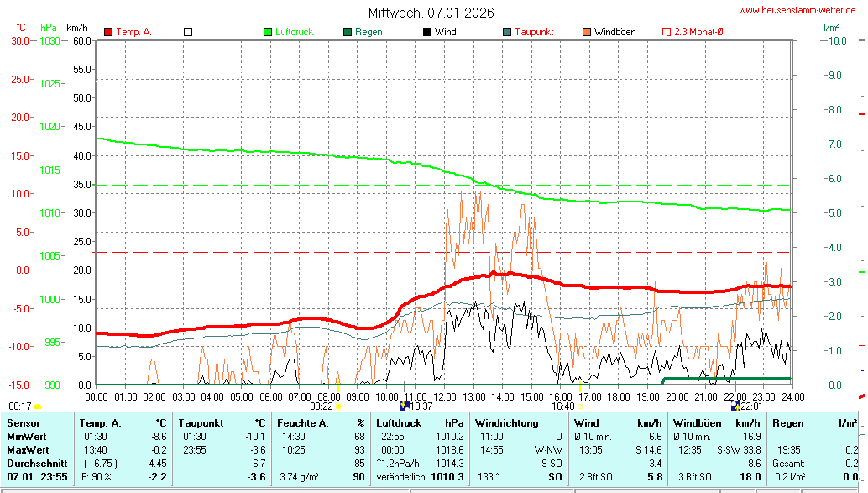Click the dark green Regen legend square

tap(348, 32)
